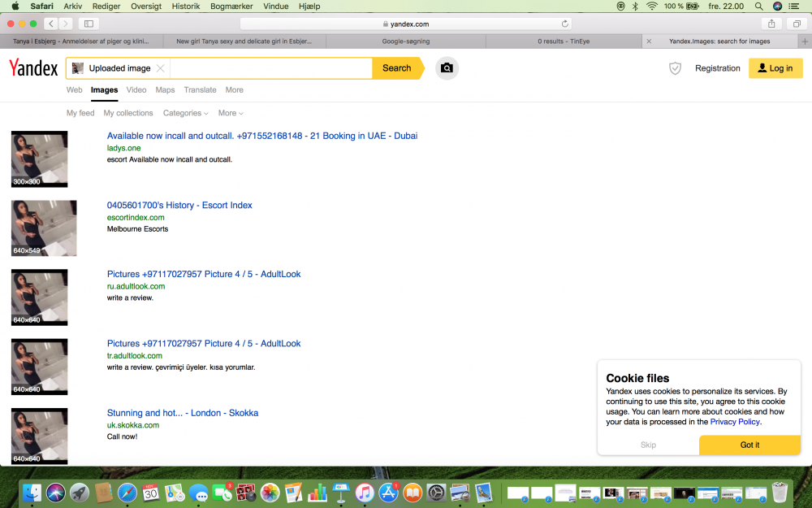The width and height of the screenshot is (812, 508).
Task: Open Trash in the Dock
Action: [780, 493]
